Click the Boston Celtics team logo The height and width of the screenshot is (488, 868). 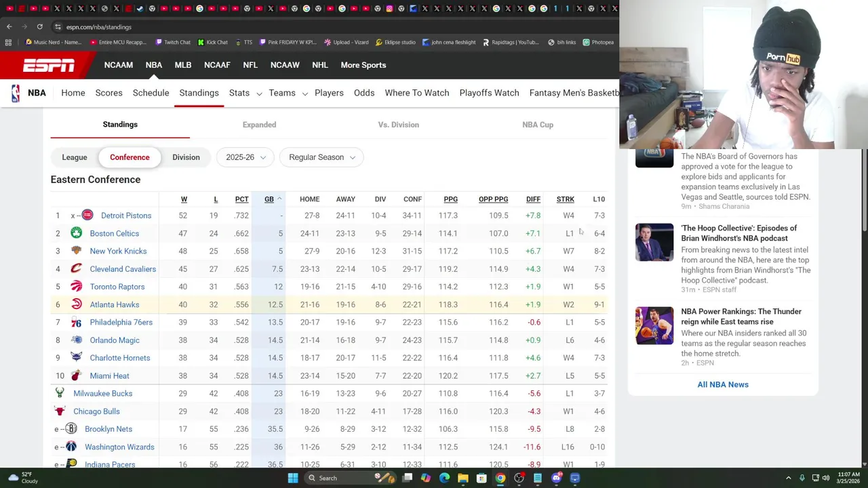click(x=76, y=233)
